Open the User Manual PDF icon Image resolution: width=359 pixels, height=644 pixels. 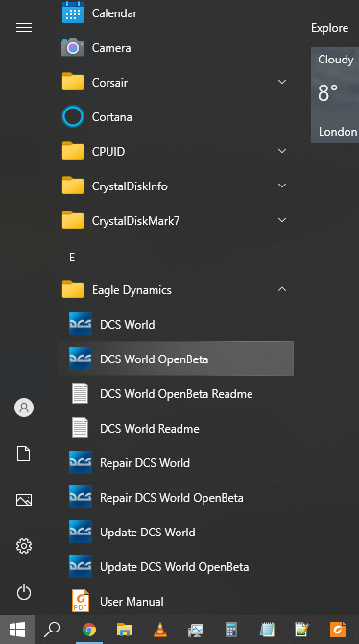pyautogui.click(x=81, y=601)
